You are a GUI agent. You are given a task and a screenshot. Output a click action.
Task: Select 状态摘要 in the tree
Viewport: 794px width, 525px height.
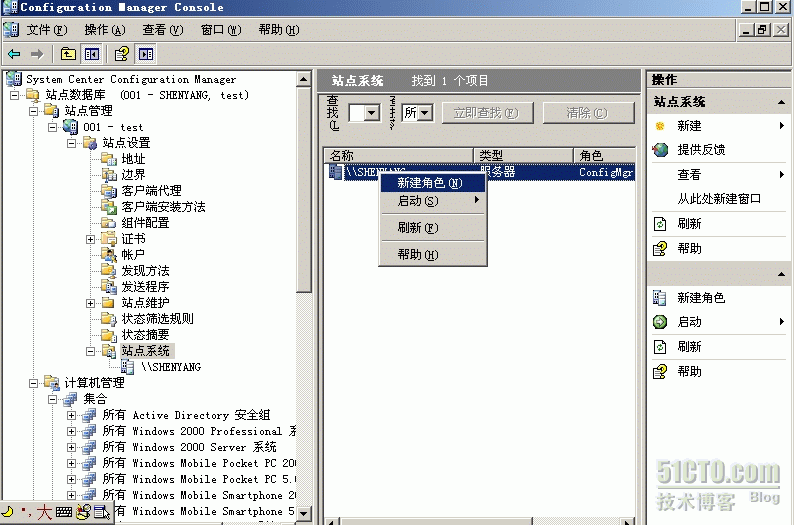[145, 335]
